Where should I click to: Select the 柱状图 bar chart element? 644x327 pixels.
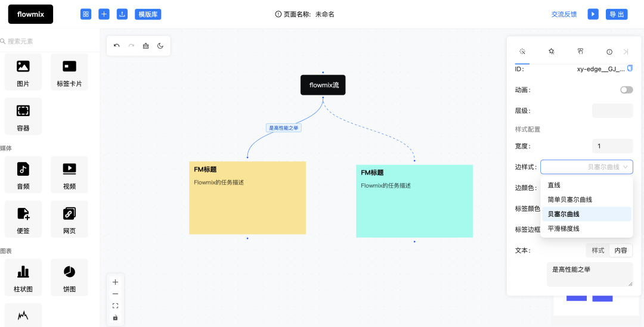23,277
